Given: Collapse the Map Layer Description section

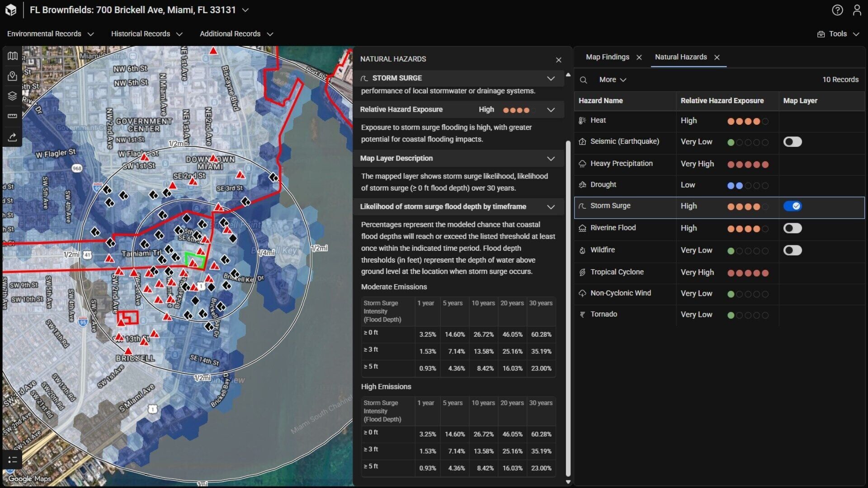Looking at the screenshot, I should point(551,159).
